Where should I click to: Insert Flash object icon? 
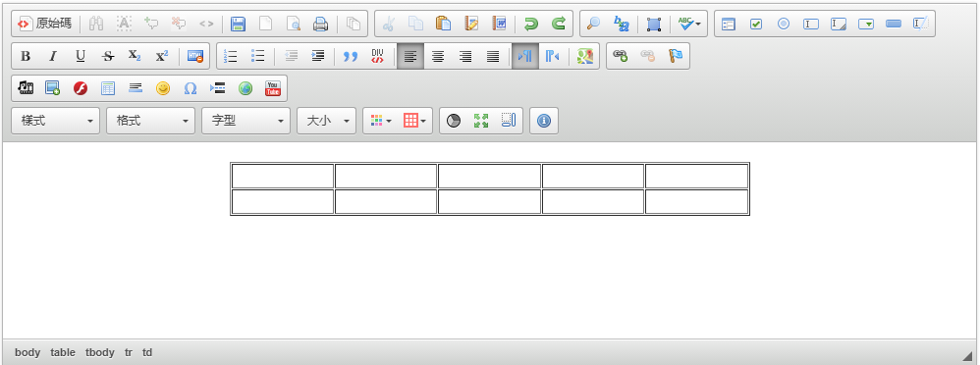click(81, 88)
